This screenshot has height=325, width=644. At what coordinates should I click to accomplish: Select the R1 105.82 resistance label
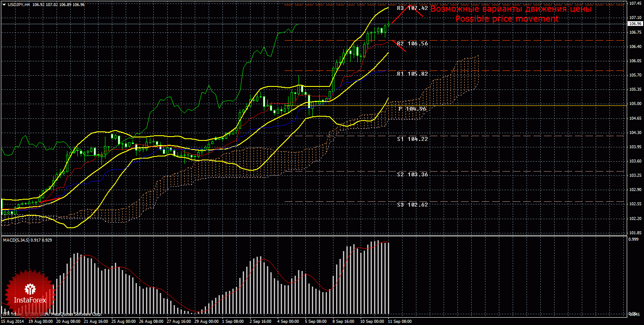point(412,74)
